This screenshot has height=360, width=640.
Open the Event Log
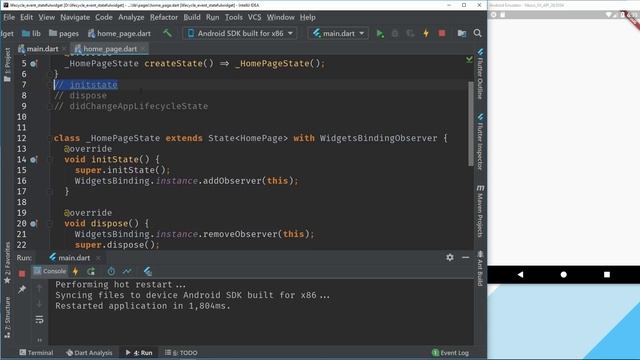point(451,353)
